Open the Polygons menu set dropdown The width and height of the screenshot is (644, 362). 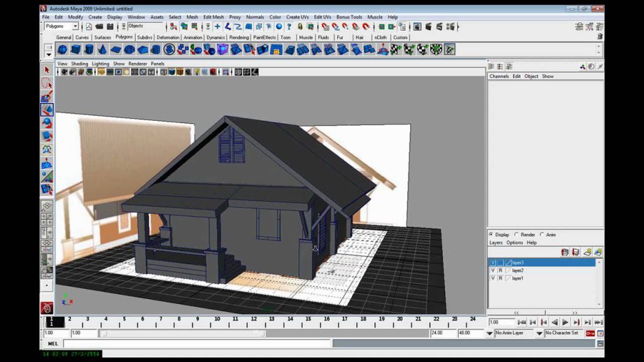click(x=75, y=26)
